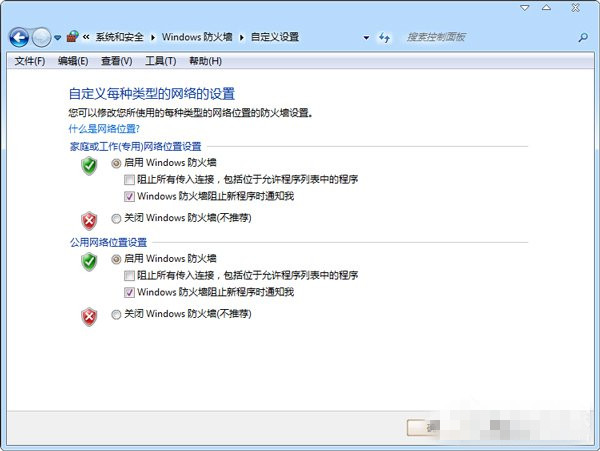Uncheck 防火墙阻止新程序时通知我 under 公用网络位置设置
Viewport: 600px width, 451px height.
[129, 292]
